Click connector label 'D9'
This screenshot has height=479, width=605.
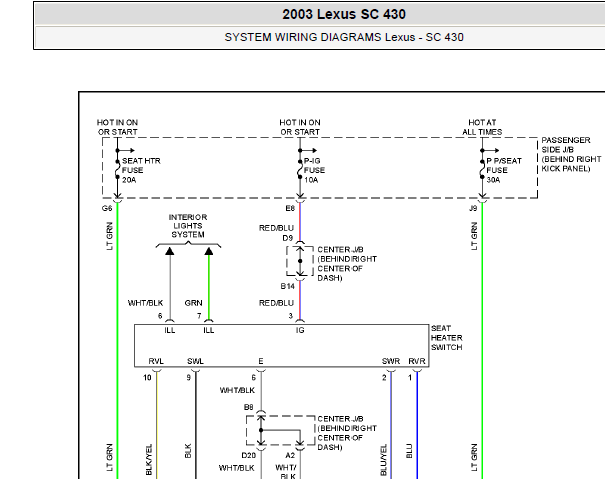tap(288, 238)
